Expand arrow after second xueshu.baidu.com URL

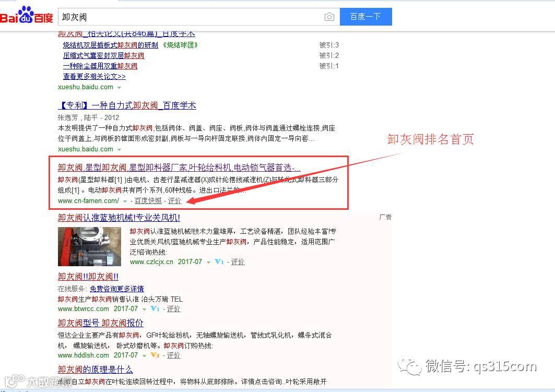click(119, 150)
